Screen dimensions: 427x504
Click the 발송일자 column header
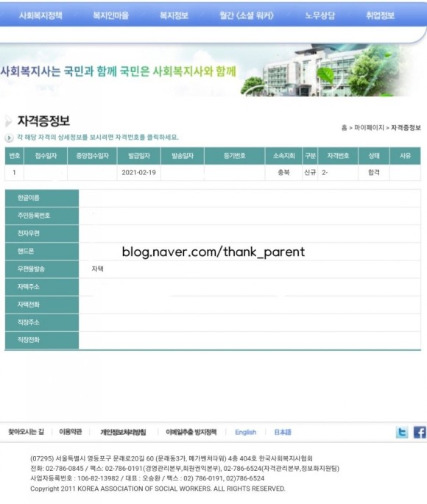(x=183, y=156)
